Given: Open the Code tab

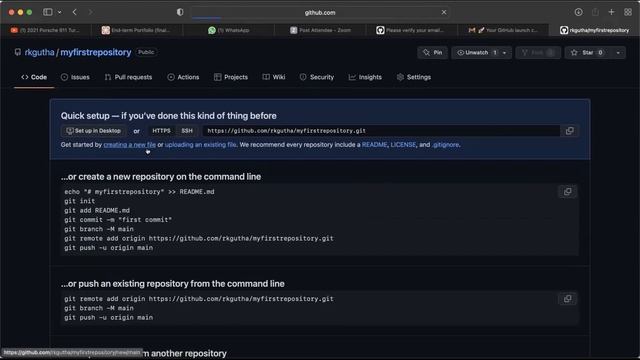Looking at the screenshot, I should [34, 77].
